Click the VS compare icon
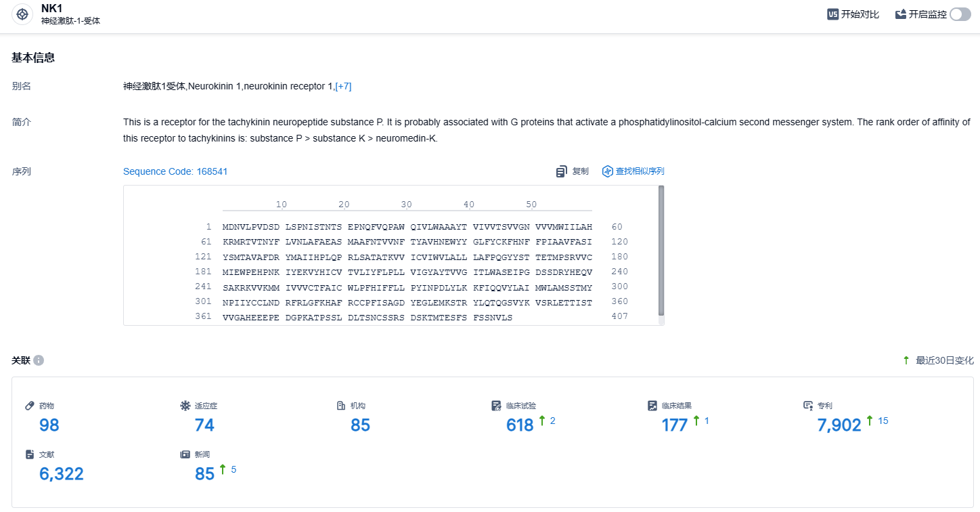The image size is (980, 512). coord(832,14)
